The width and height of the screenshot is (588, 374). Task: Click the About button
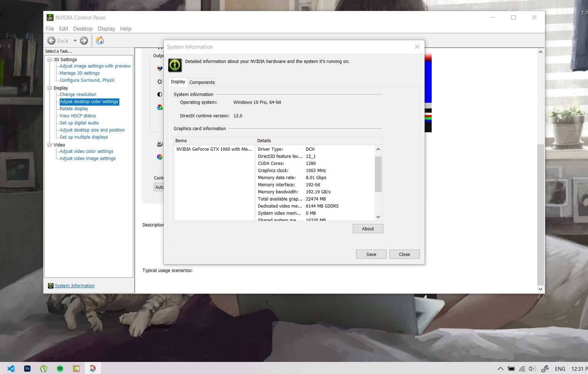(368, 229)
